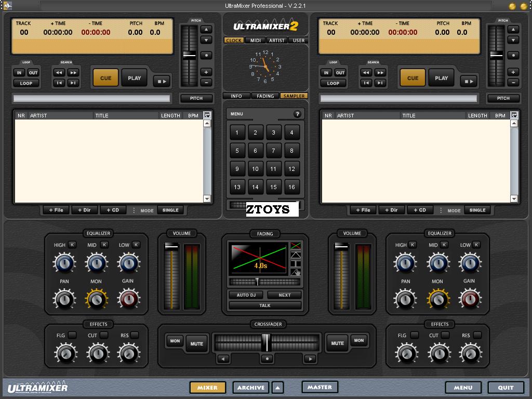Screen dimensions: 532x399
Task: Click the right deck rewind search button
Action: pos(366,73)
